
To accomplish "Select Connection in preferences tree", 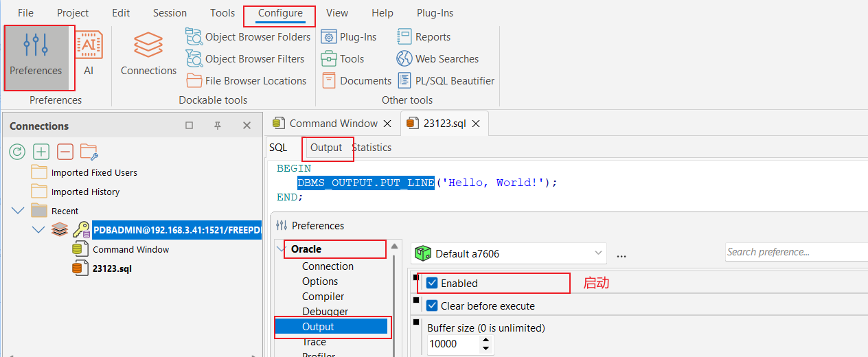I will [328, 266].
